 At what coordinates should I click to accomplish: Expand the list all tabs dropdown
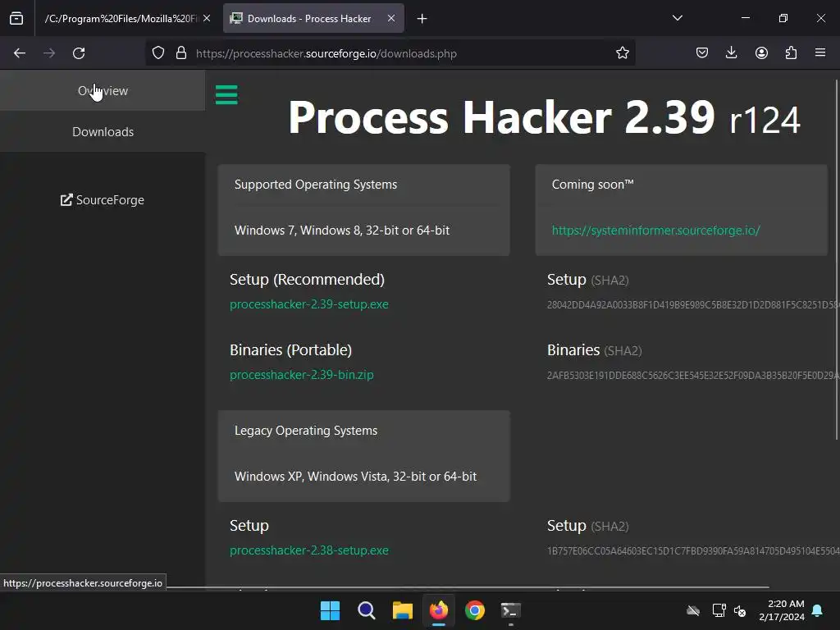677,18
